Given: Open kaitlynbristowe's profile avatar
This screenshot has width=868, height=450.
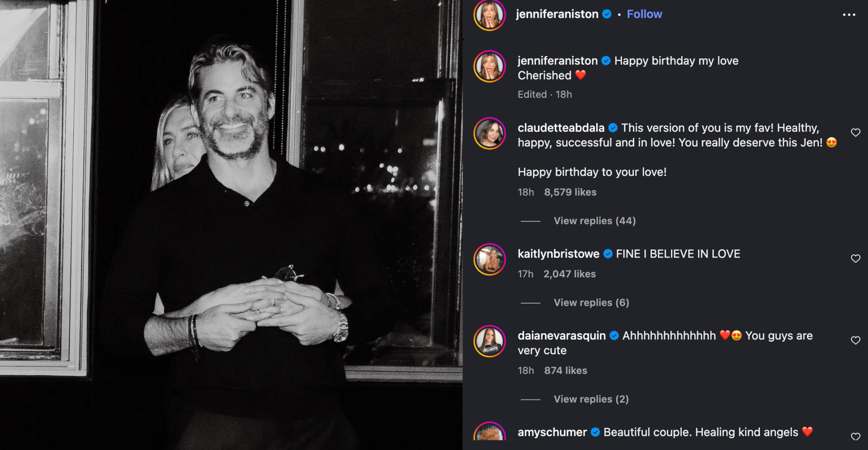Looking at the screenshot, I should (x=490, y=259).
